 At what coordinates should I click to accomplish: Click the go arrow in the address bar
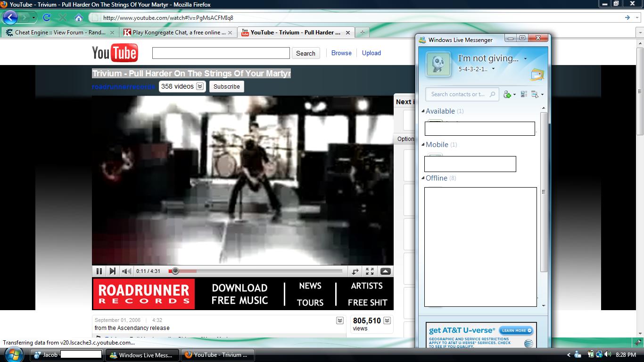point(627,17)
